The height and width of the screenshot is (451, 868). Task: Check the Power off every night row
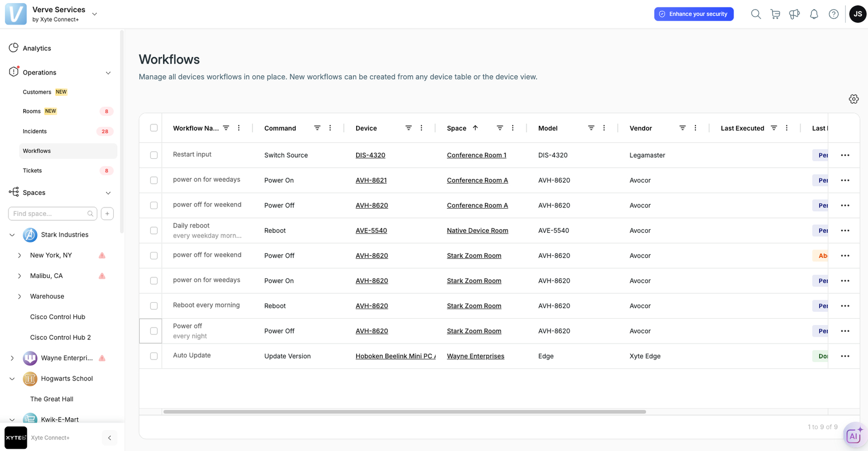[154, 331]
